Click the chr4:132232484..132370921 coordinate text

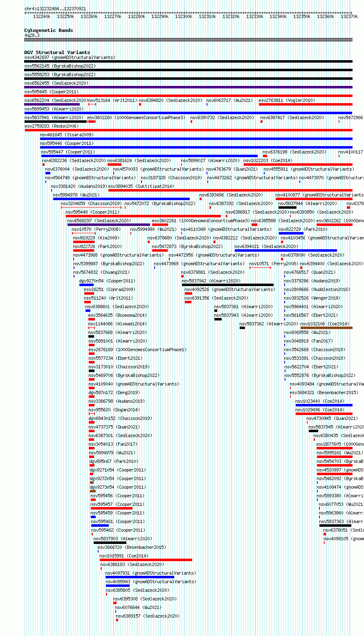[x=55, y=9]
